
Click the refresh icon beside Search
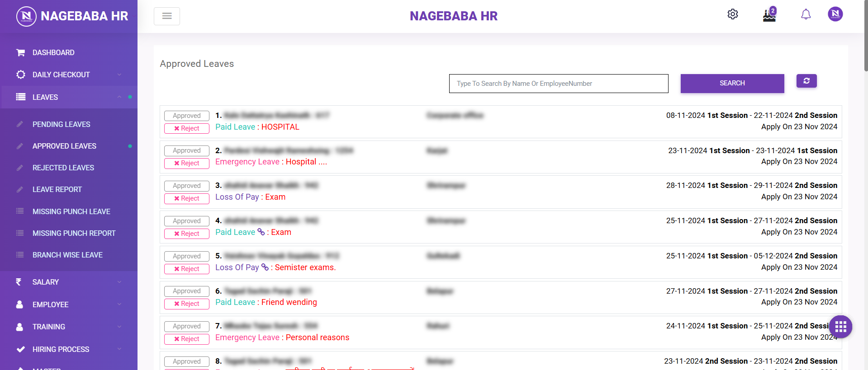(806, 81)
